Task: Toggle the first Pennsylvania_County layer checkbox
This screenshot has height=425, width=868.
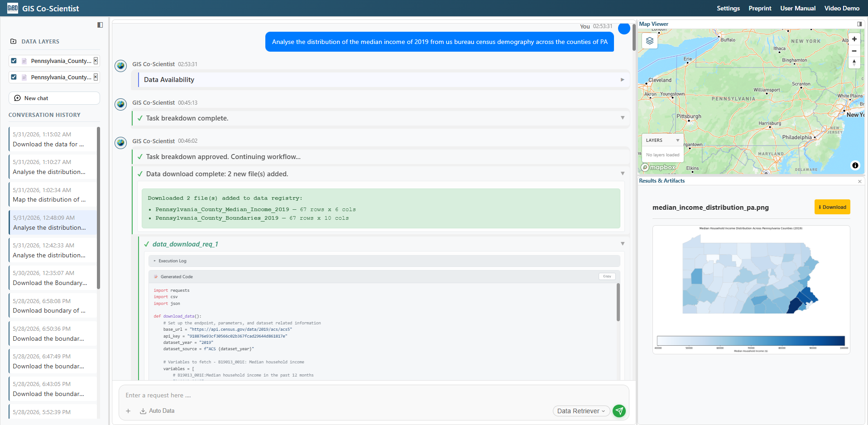Action: [x=14, y=61]
